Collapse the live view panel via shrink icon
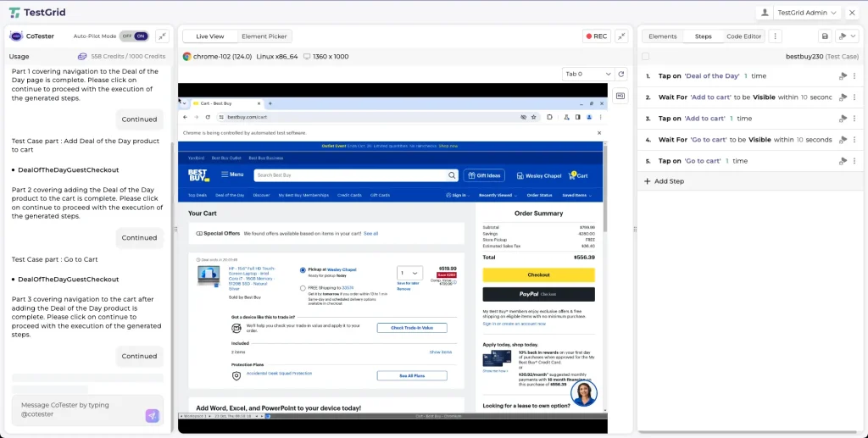868x438 pixels. (x=621, y=36)
